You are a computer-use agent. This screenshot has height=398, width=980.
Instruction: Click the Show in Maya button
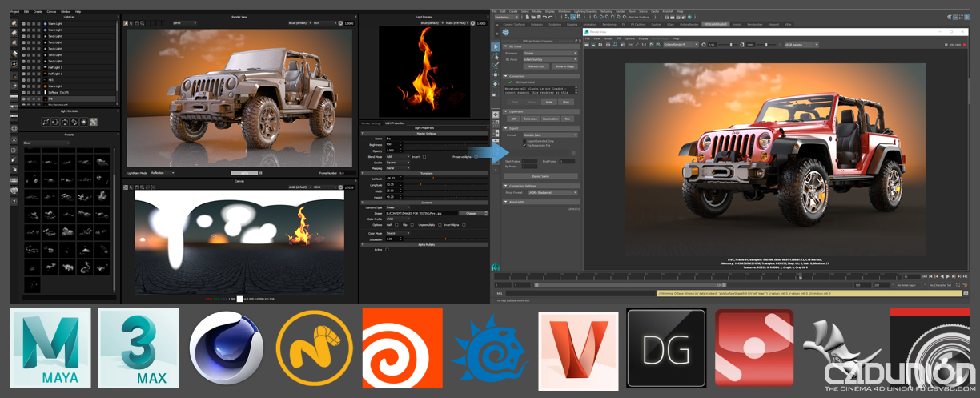pos(564,66)
